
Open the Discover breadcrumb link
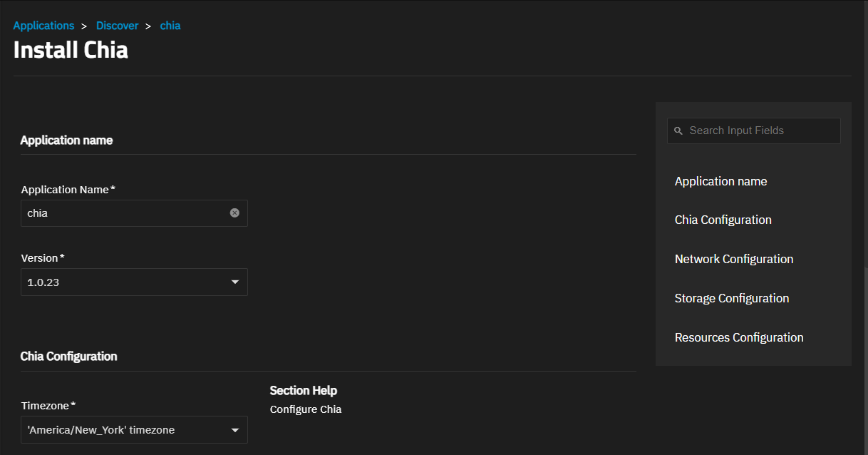[118, 26]
